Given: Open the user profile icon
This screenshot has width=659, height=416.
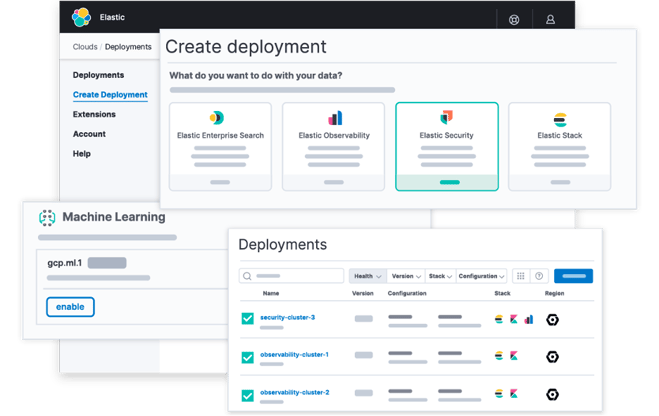Looking at the screenshot, I should coord(550,19).
